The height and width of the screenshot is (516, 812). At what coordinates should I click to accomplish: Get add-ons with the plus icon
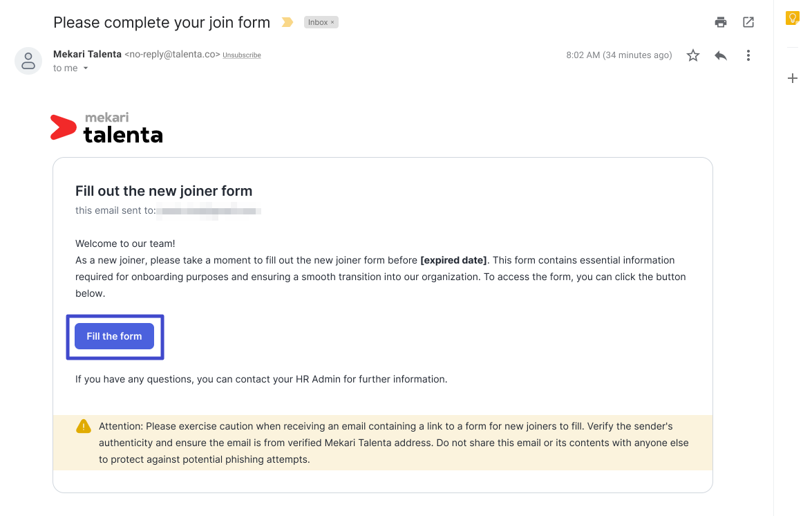pos(793,78)
